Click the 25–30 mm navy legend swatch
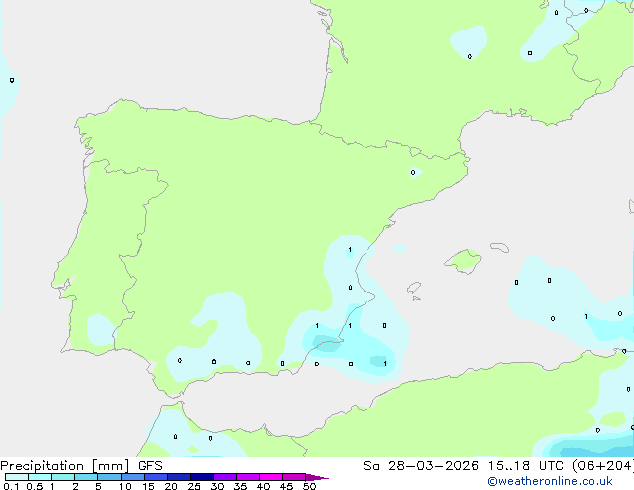 point(202,477)
